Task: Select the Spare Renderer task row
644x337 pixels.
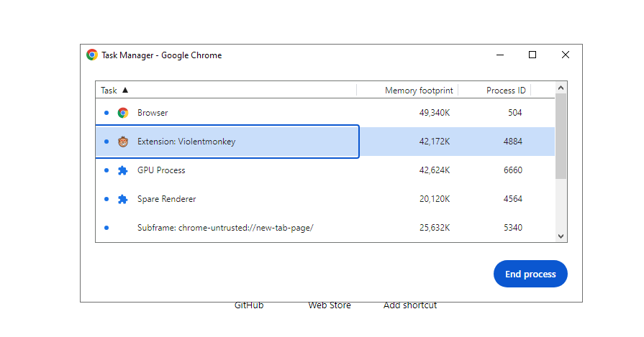Action: pyautogui.click(x=325, y=199)
